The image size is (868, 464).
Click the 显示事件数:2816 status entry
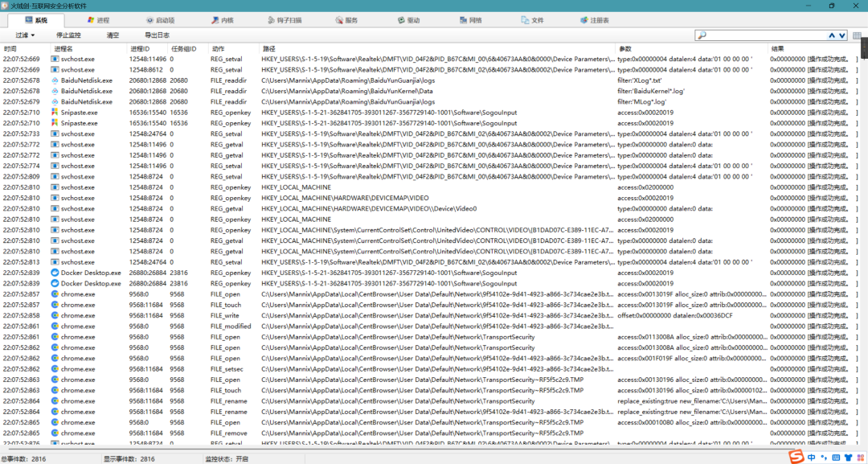(x=129, y=459)
